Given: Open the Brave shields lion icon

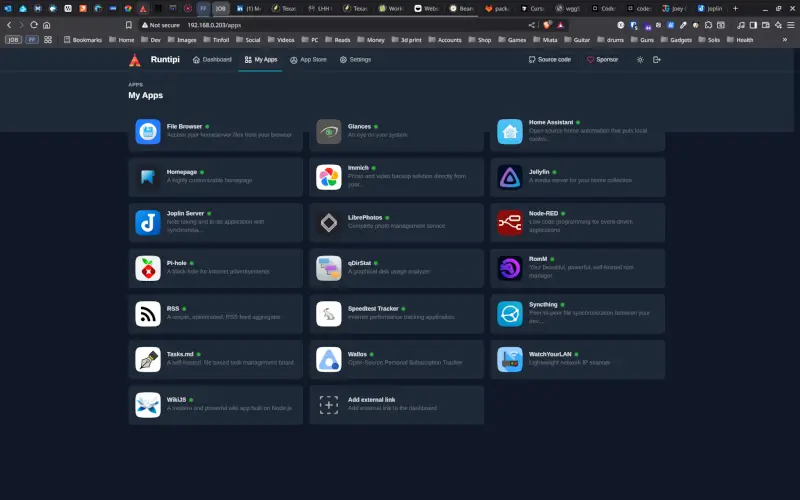Looking at the screenshot, I should [x=547, y=25].
